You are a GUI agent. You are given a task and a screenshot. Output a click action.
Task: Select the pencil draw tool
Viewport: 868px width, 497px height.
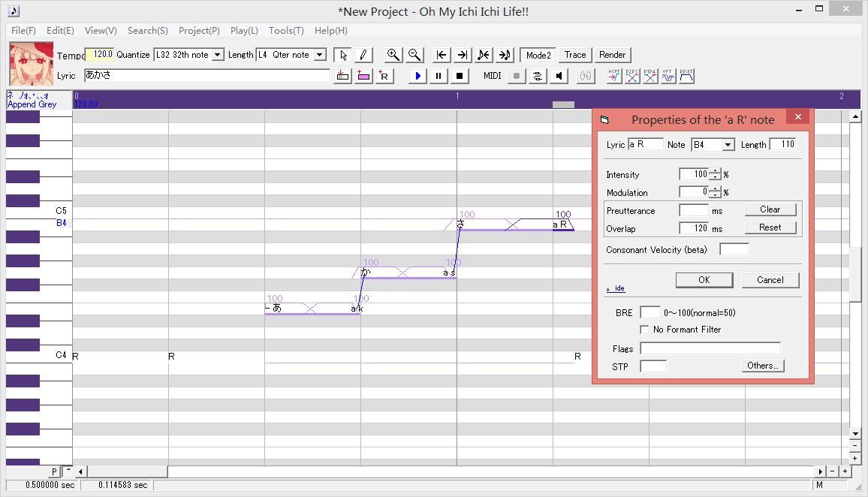tap(363, 55)
